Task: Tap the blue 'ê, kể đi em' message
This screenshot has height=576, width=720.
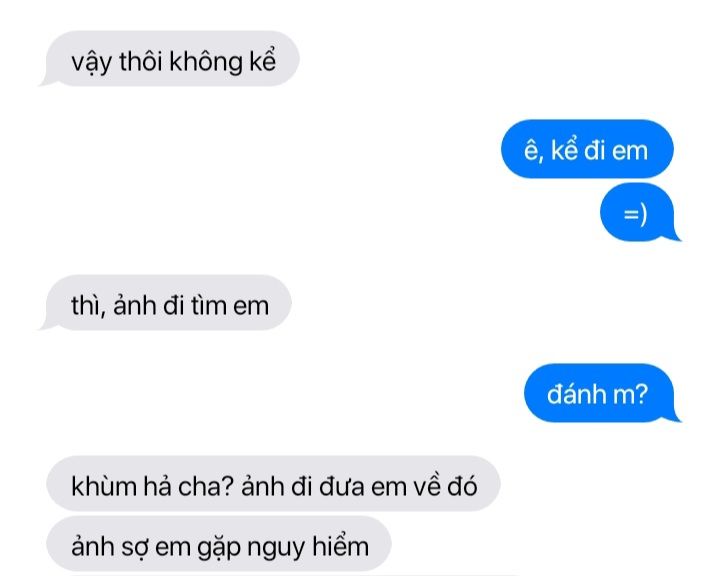Action: [x=587, y=149]
